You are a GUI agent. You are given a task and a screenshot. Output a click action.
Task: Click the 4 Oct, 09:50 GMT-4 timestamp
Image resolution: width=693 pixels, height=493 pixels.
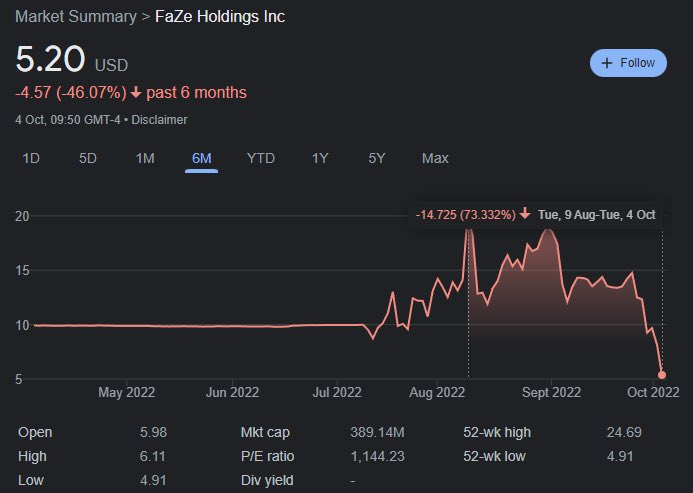68,120
